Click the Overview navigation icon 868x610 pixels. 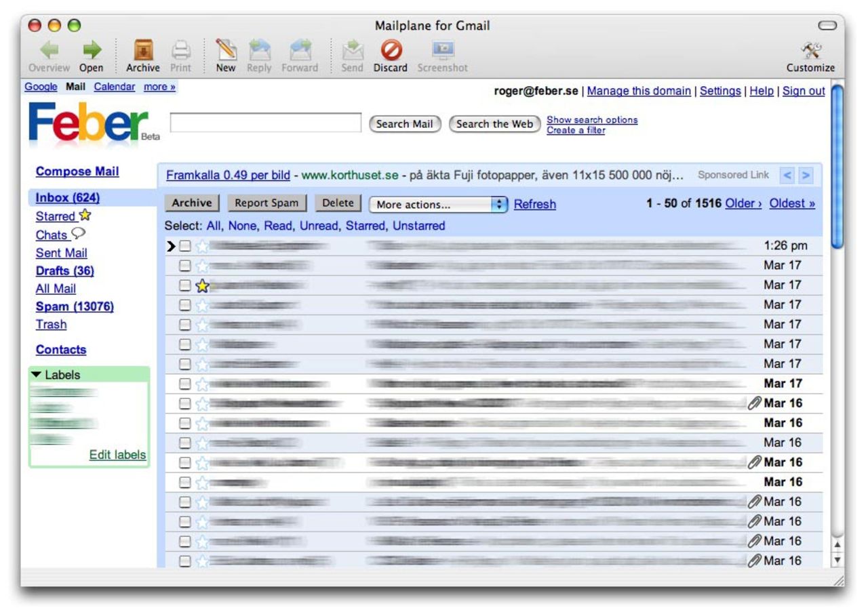(47, 51)
